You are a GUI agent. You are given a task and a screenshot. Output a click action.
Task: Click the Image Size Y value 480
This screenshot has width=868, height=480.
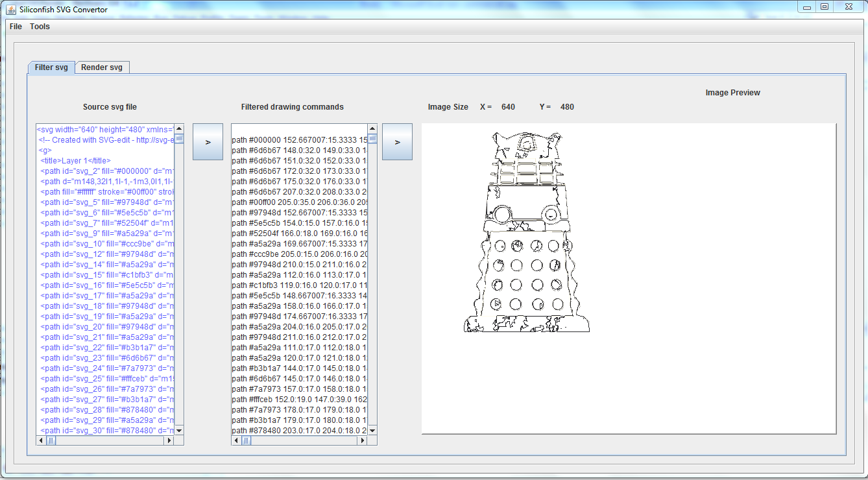(x=567, y=107)
